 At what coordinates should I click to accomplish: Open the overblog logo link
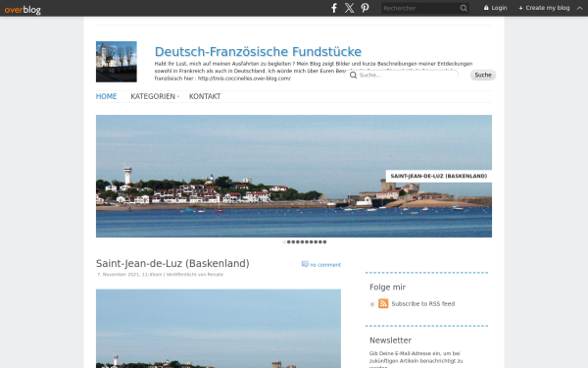23,10
